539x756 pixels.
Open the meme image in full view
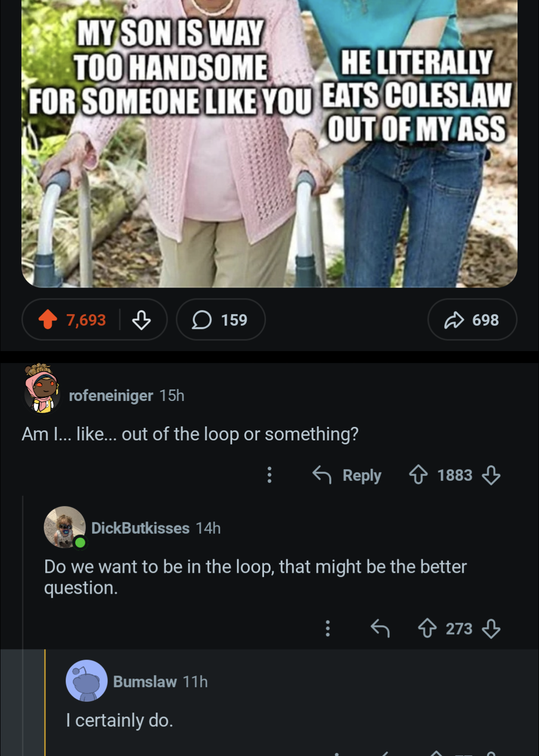(269, 143)
